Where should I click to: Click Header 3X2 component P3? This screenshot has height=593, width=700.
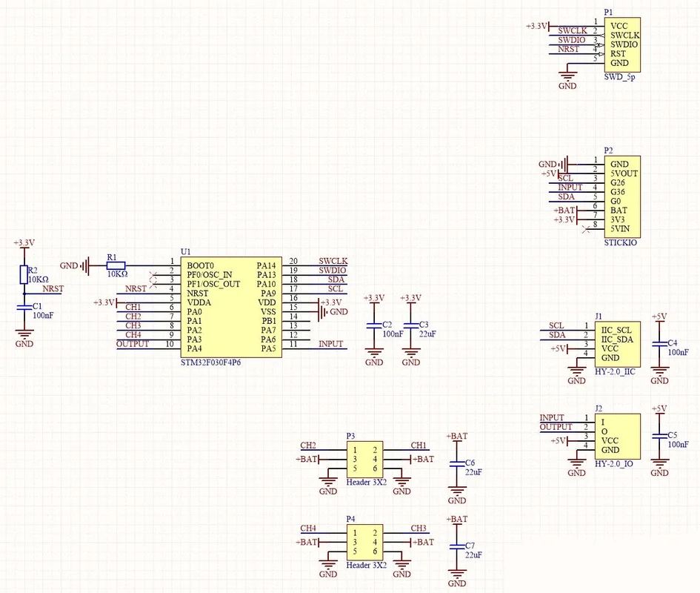pos(364,460)
